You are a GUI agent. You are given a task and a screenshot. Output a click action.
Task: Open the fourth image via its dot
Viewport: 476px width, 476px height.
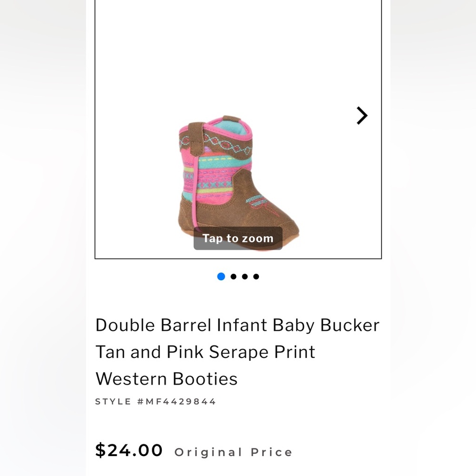256,276
